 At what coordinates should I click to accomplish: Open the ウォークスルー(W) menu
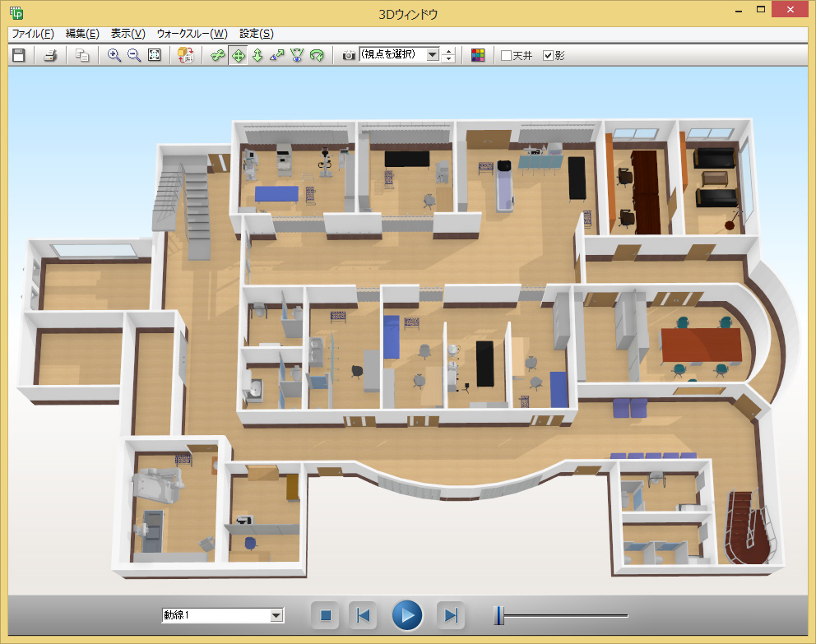[x=196, y=34]
